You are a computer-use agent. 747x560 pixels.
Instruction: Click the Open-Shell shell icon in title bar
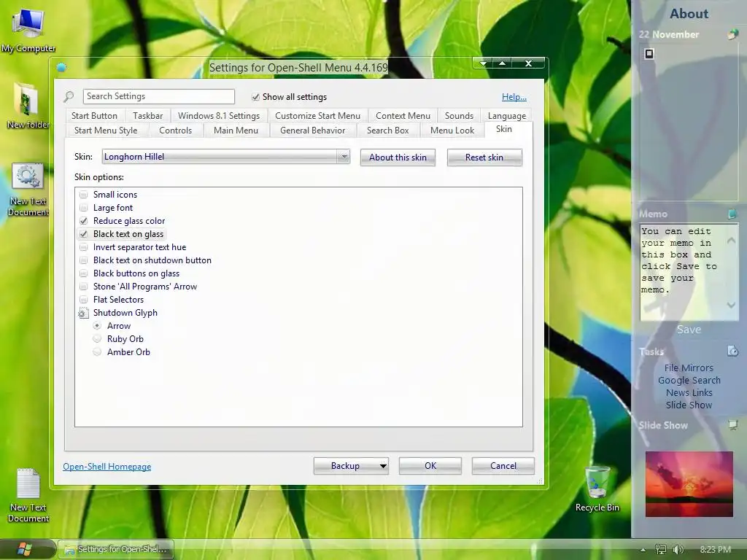(x=61, y=67)
